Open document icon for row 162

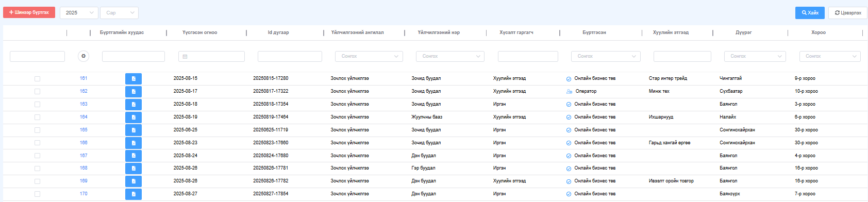click(x=133, y=92)
